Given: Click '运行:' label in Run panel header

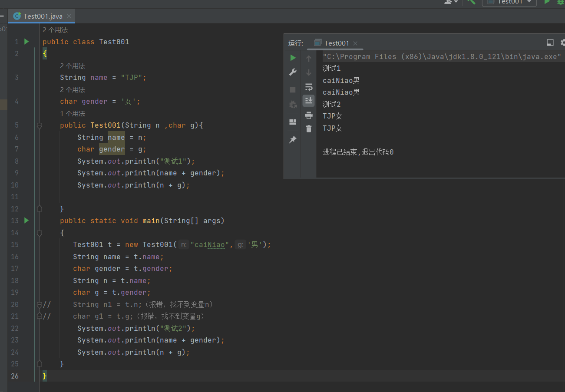Looking at the screenshot, I should pos(296,43).
